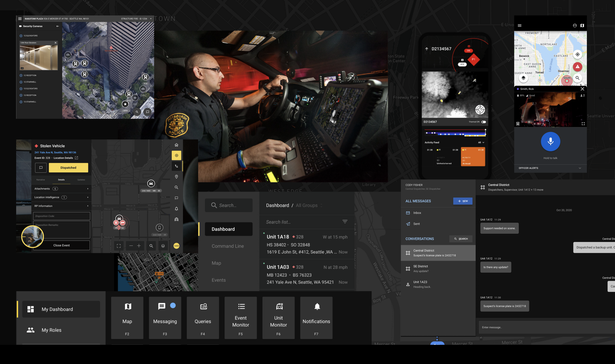This screenshot has height=364, width=615.
Task: Open the phone call icon in sidebar
Action: (x=176, y=166)
